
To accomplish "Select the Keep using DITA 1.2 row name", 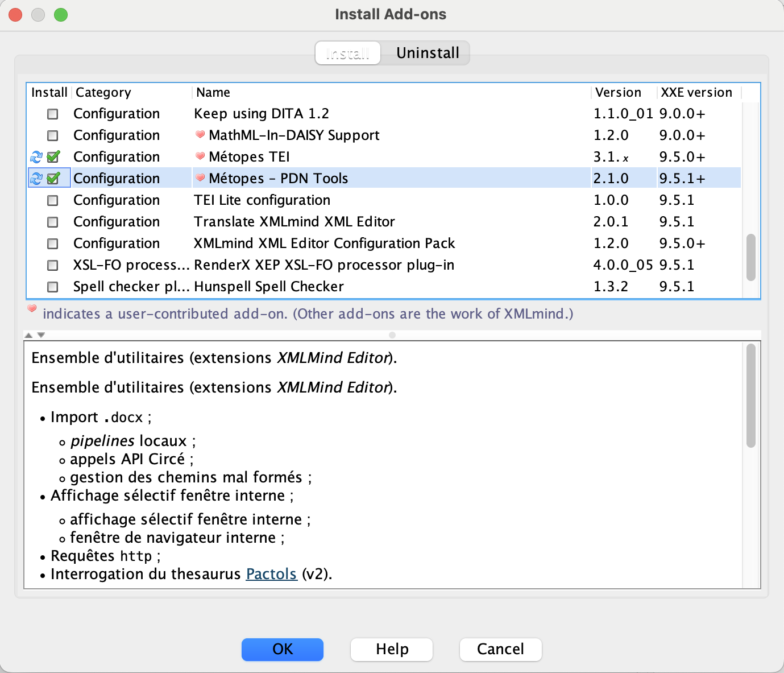I will (262, 114).
